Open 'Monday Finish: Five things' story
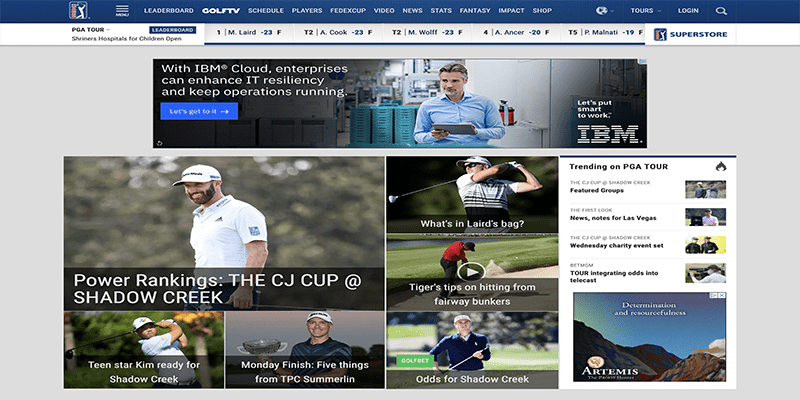Screen dimensions: 800x400 [x=305, y=350]
